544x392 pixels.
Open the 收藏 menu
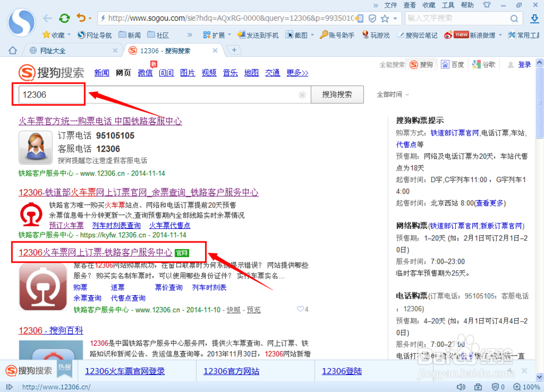click(x=429, y=5)
